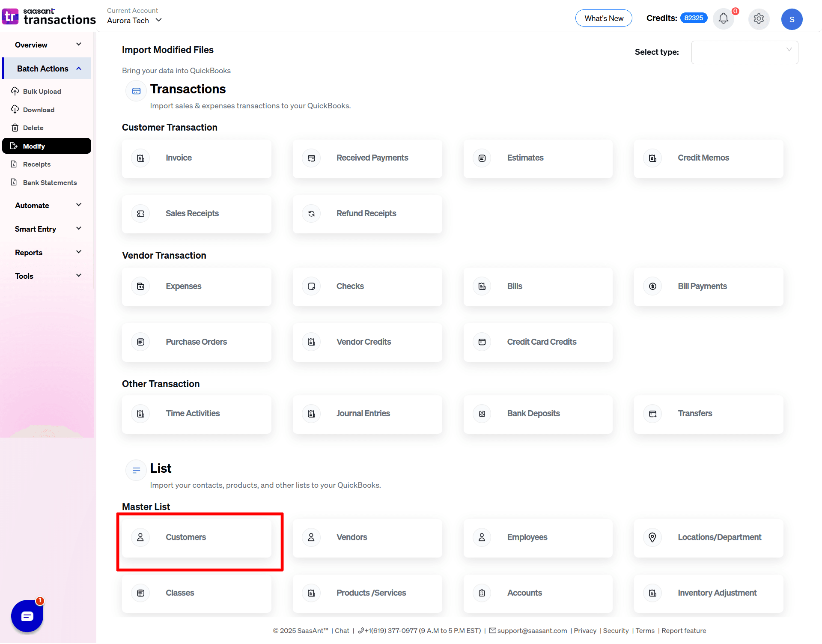822x644 pixels.
Task: Click the notification bell icon
Action: 723,19
